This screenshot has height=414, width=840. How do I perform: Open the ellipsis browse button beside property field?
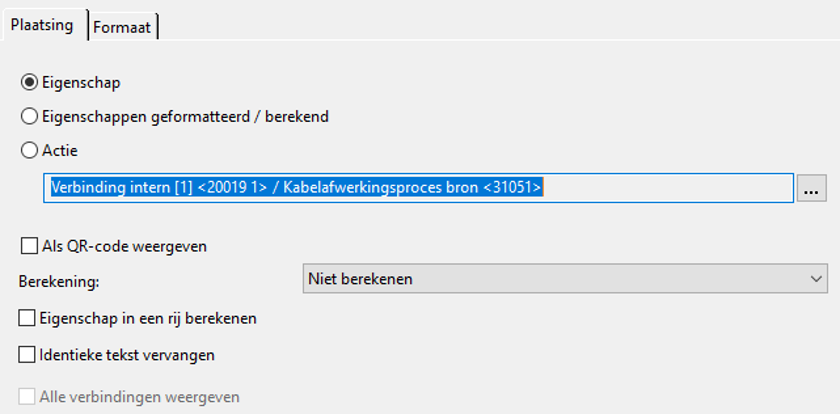tap(812, 187)
